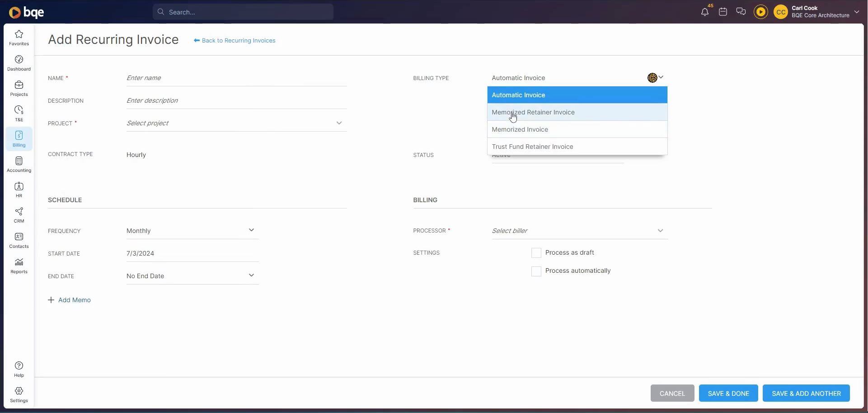Choose Memorized Retainer Invoice option

(577, 112)
